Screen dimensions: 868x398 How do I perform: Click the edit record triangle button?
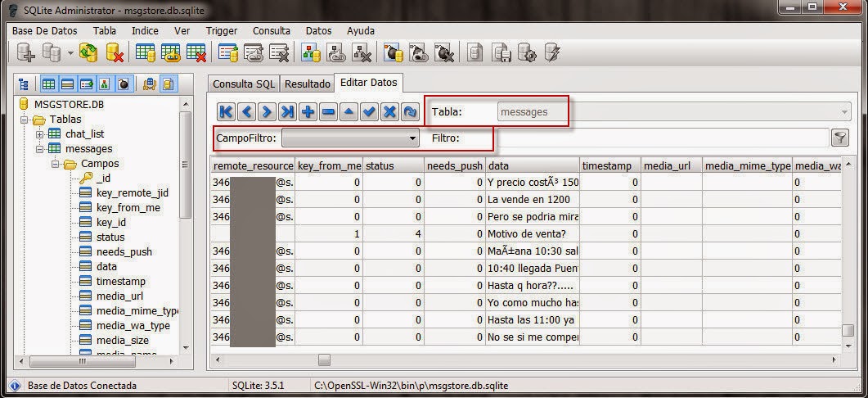[349, 112]
